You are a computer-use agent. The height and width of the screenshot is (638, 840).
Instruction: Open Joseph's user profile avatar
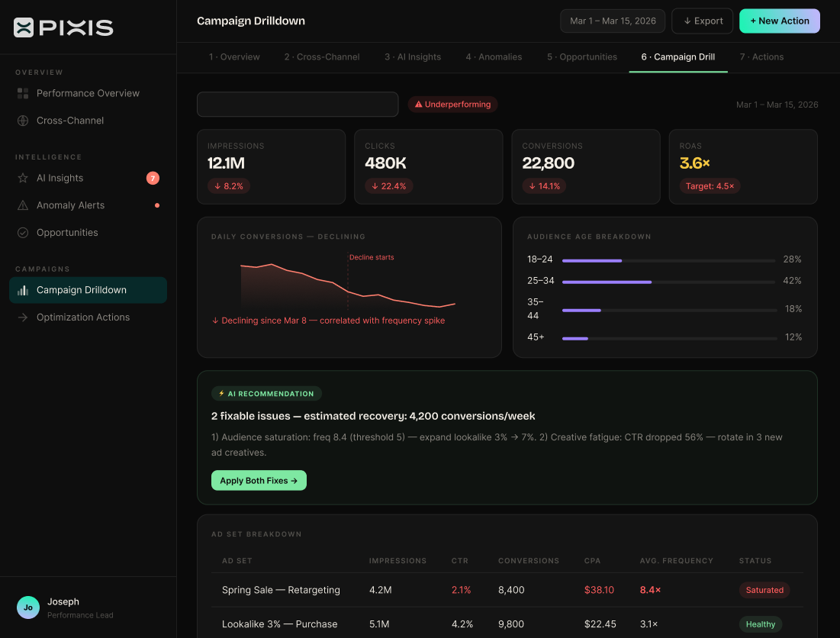(x=28, y=607)
